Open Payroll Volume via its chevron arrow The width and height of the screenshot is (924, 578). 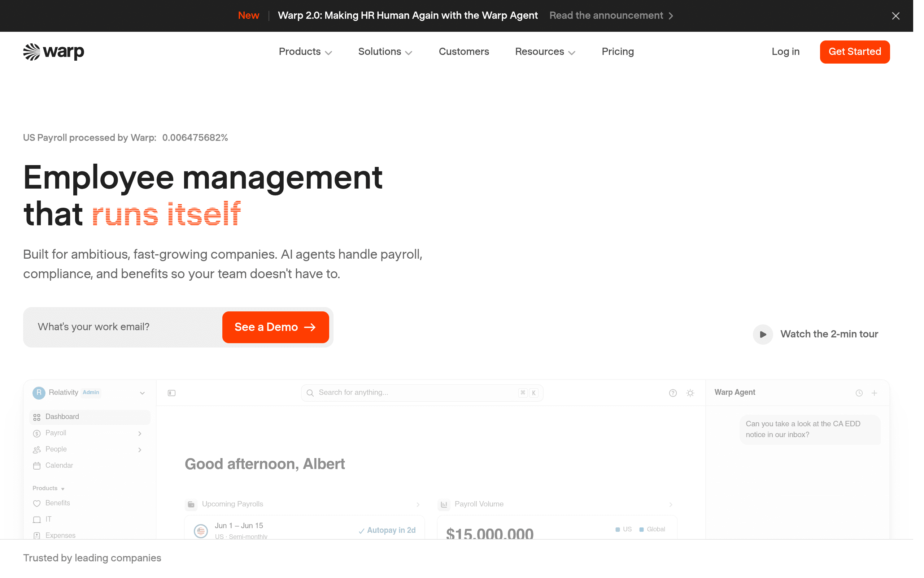click(x=671, y=505)
